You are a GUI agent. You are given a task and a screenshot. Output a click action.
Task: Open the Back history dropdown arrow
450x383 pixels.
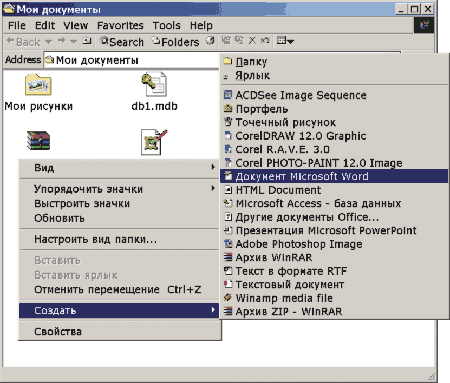pos(48,42)
